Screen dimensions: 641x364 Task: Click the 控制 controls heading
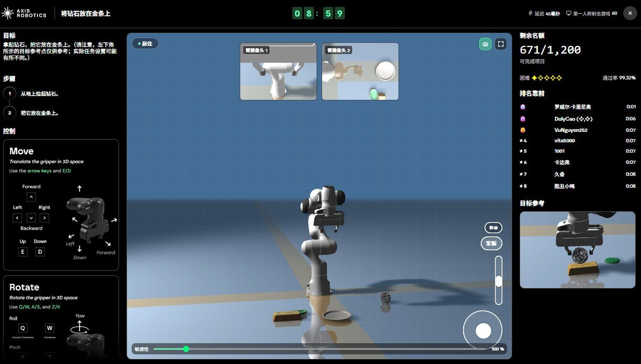(x=9, y=131)
